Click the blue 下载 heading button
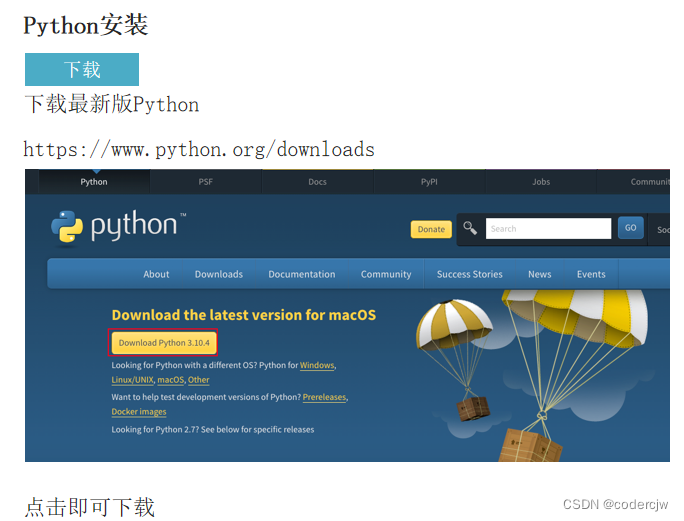Screen dimensions: 684x521 pos(82,69)
